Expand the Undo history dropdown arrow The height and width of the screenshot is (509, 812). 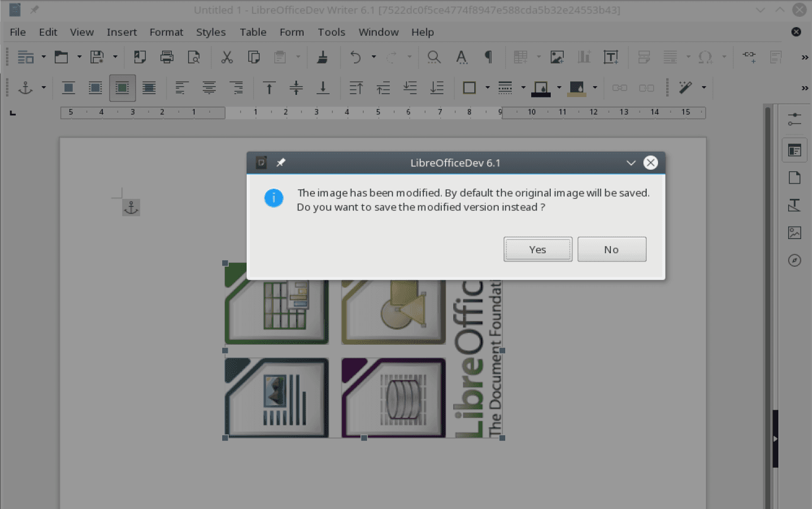[373, 57]
